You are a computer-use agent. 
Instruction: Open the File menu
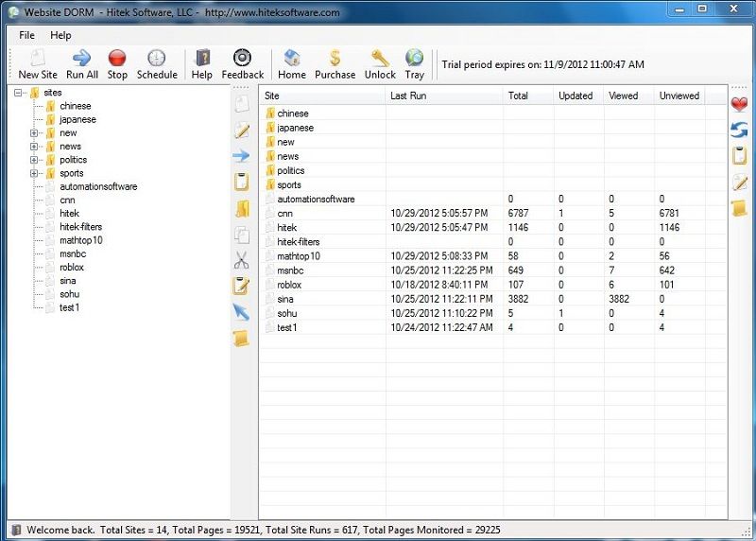[x=28, y=35]
